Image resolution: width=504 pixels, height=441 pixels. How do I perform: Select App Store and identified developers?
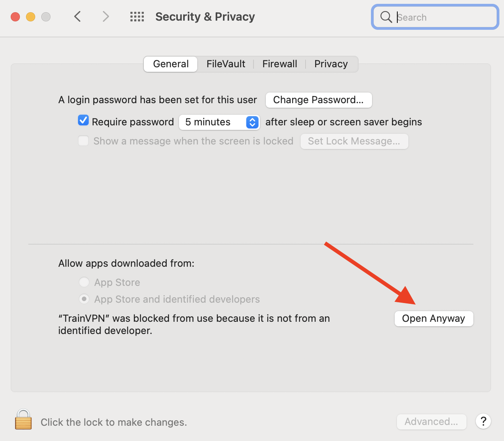pos(84,299)
